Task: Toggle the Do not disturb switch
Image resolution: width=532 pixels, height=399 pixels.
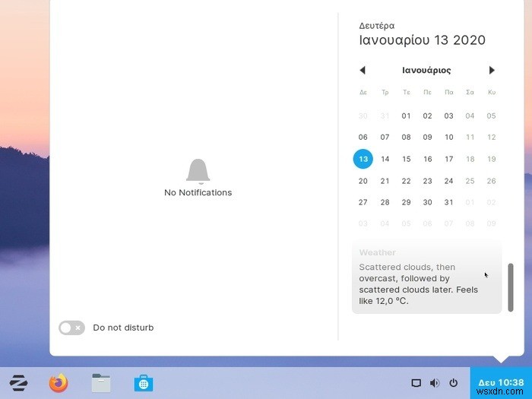Action: (71, 328)
